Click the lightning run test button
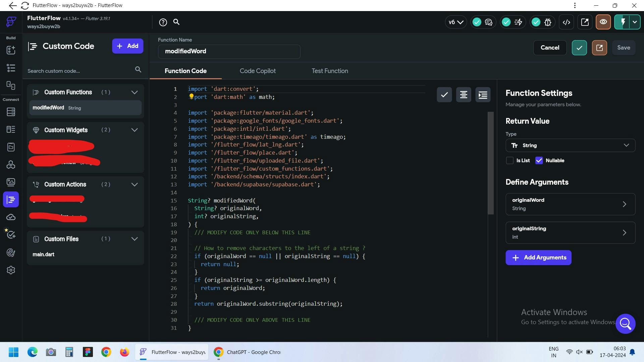This screenshot has width=644, height=362. 623,22
